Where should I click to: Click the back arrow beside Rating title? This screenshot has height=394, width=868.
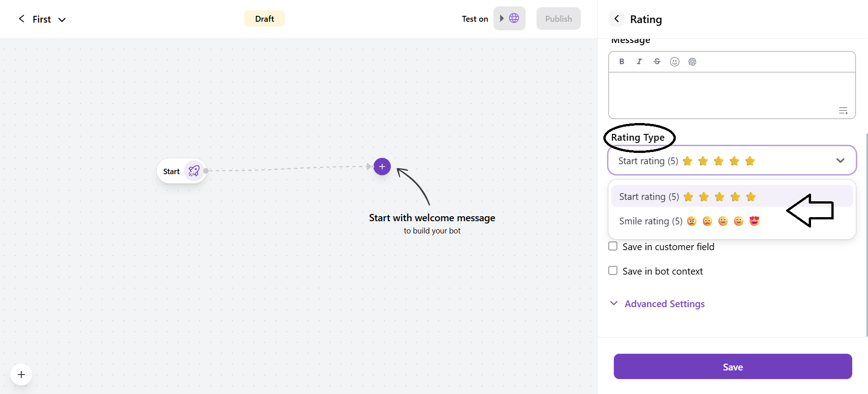click(x=617, y=19)
